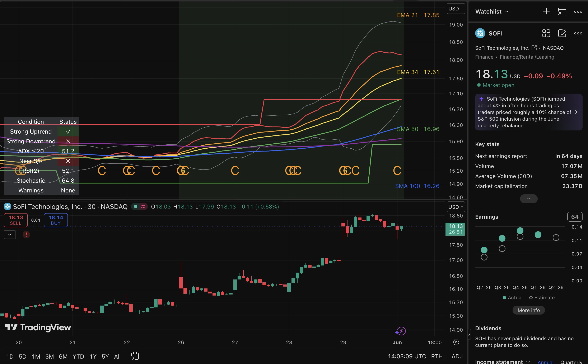Toggle ADJ price adjustment
The width and height of the screenshot is (588, 364).
coord(457,356)
